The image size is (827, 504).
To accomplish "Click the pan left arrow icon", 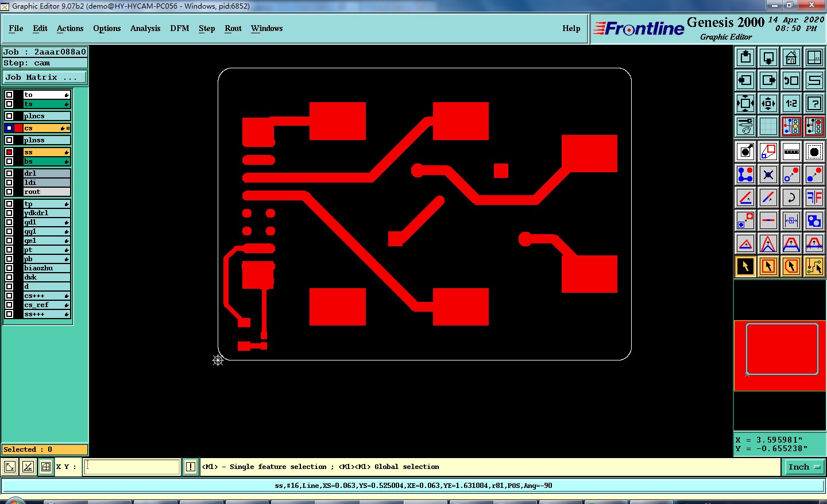I will pos(745,80).
